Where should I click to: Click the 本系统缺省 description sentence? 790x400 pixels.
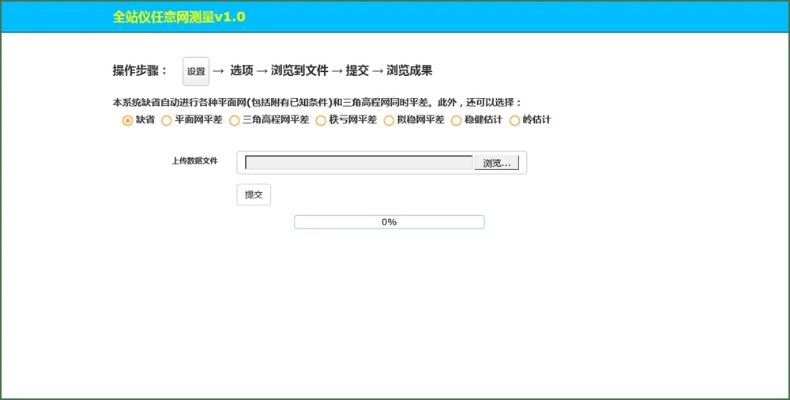pyautogui.click(x=317, y=102)
